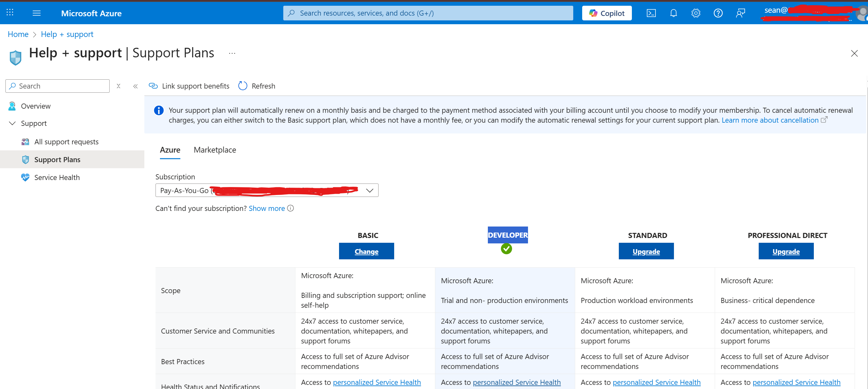Screen dimensions: 868x389
Task: Open the Cloud Shell terminal icon
Action: click(x=651, y=13)
